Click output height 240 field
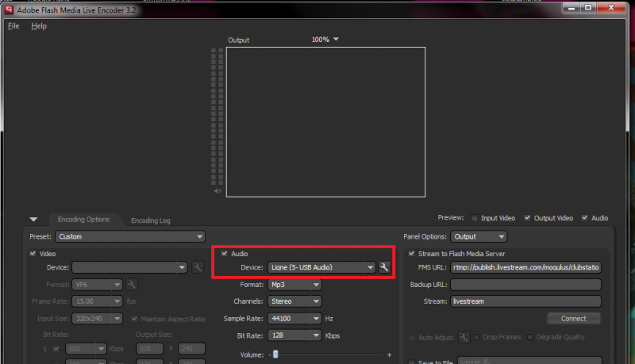635x364 pixels. point(191,349)
